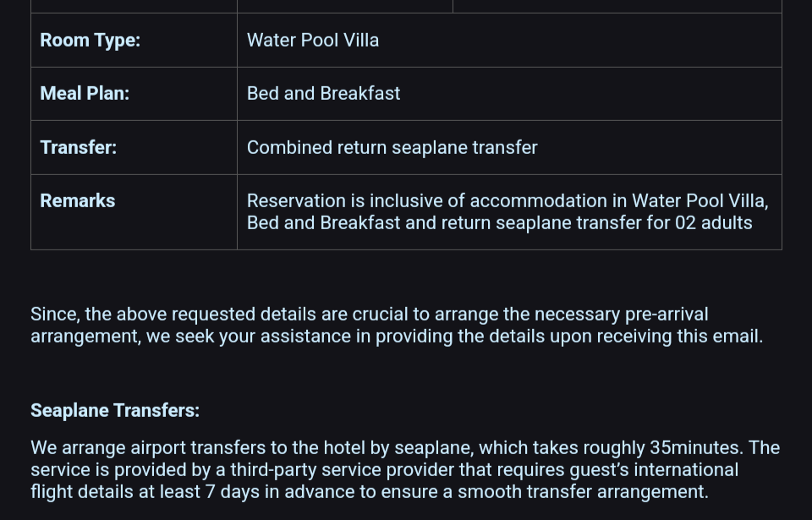Click the "Seaplane Transfers:" bold heading
This screenshot has width=812, height=520.
point(115,411)
